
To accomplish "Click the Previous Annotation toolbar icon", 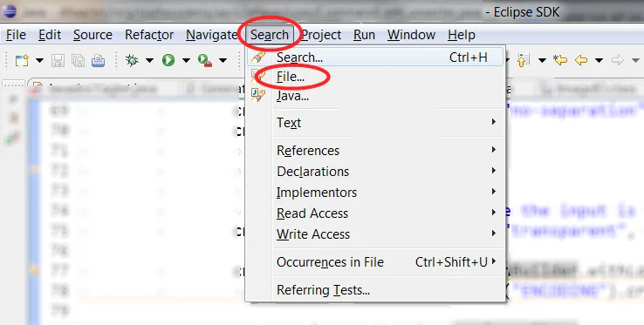I will pyautogui.click(x=524, y=60).
